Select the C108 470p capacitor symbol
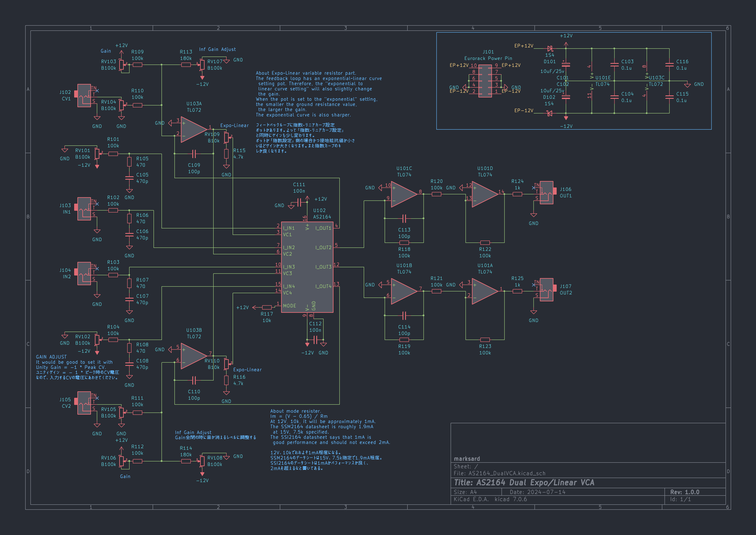The width and height of the screenshot is (756, 535). [129, 364]
